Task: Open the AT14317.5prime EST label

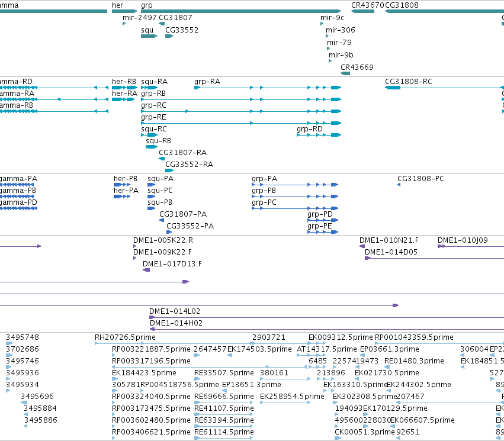Action: [x=327, y=349]
